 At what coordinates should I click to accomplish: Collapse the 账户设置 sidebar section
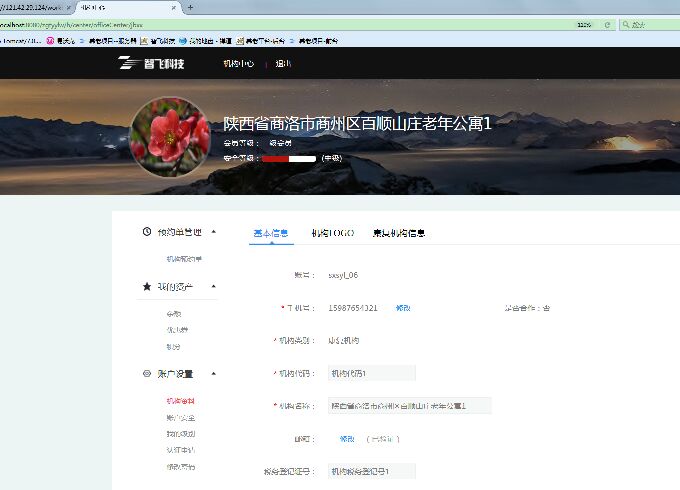coord(213,373)
